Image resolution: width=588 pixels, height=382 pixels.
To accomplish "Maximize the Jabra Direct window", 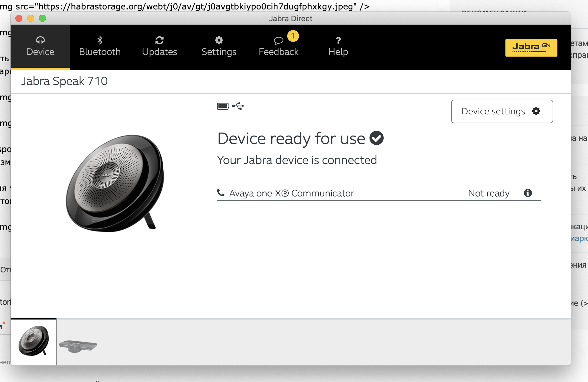I will pos(42,18).
